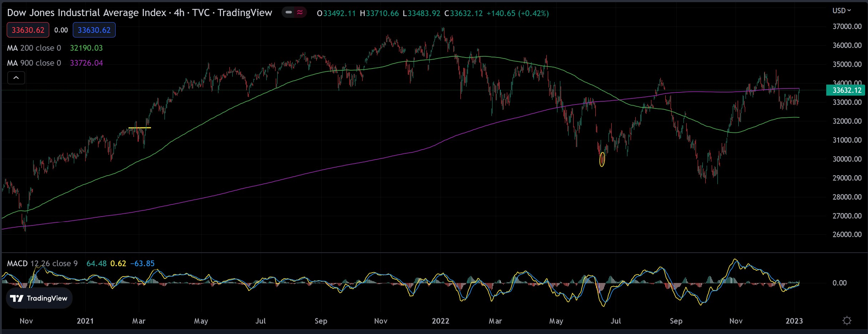Viewport: 868px width, 334px height.
Task: Collapse the indicator legend chevron
Action: click(16, 77)
